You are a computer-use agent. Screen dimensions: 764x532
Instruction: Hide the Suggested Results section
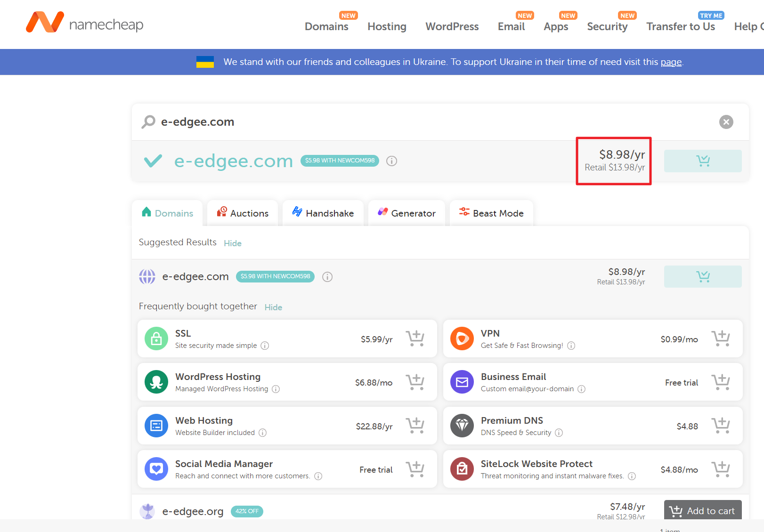coord(233,243)
